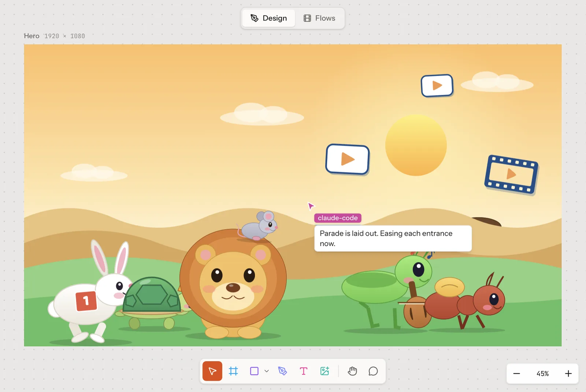The image size is (586, 392).
Task: Select the Move arrow tool
Action: tap(212, 371)
